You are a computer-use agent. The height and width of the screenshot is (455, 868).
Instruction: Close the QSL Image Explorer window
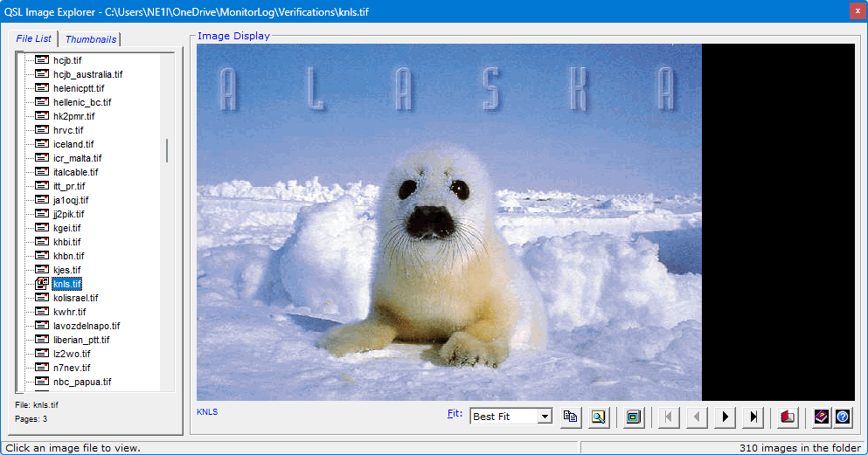pyautogui.click(x=854, y=10)
